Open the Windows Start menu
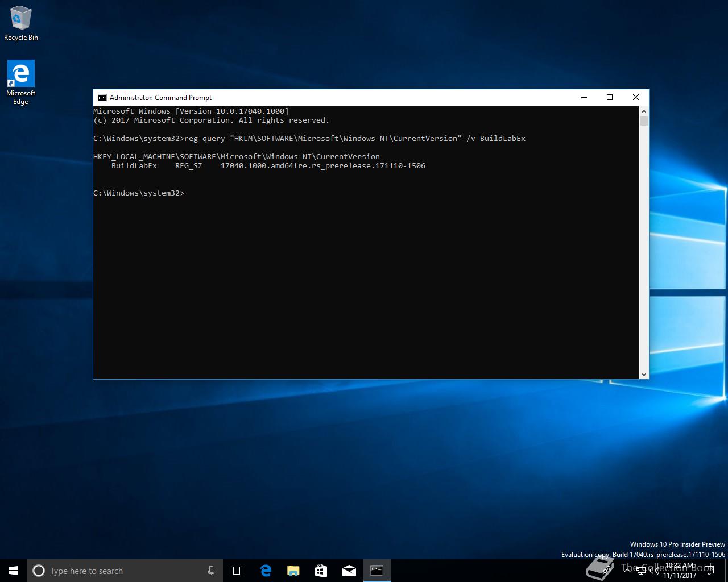The width and height of the screenshot is (728, 582). tap(14, 571)
